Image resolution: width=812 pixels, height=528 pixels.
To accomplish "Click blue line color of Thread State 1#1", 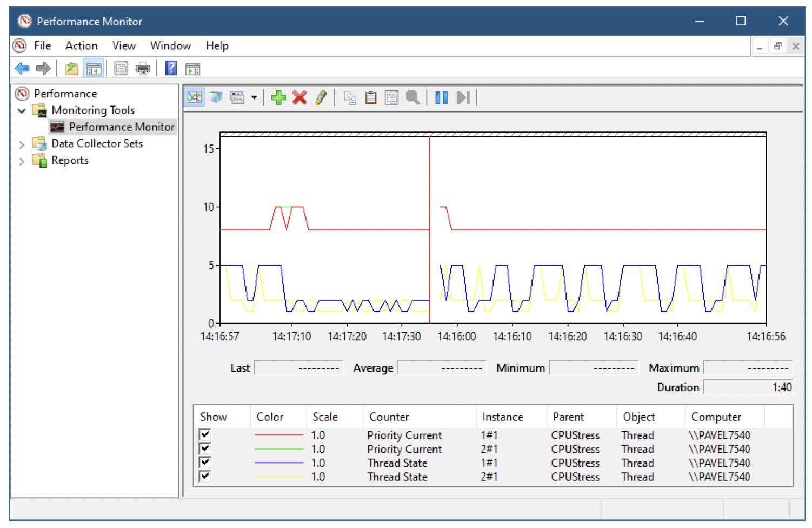I will point(279,463).
